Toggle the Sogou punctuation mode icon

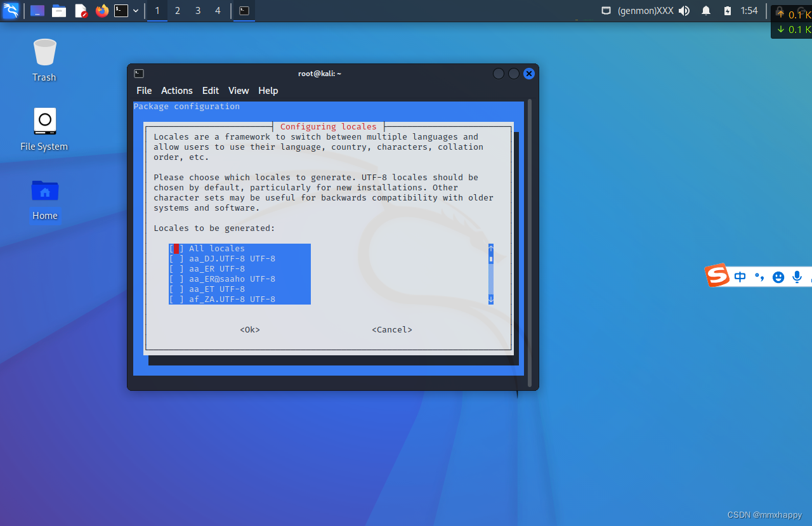coord(759,277)
